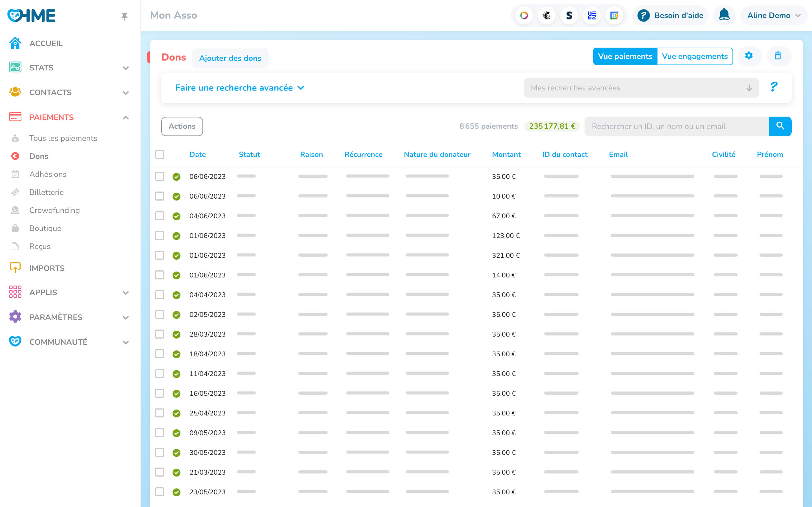
Task: Click the pin sidebar icon
Action: point(125,16)
